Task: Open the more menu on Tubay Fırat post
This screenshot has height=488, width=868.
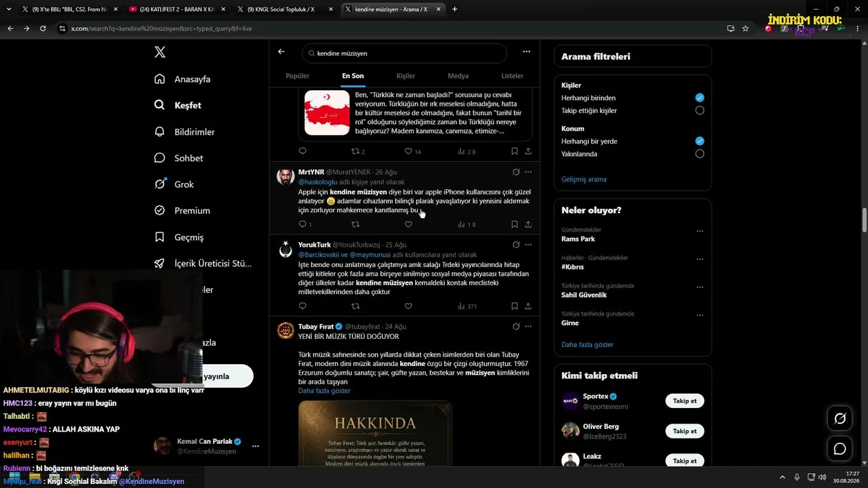Action: point(528,327)
